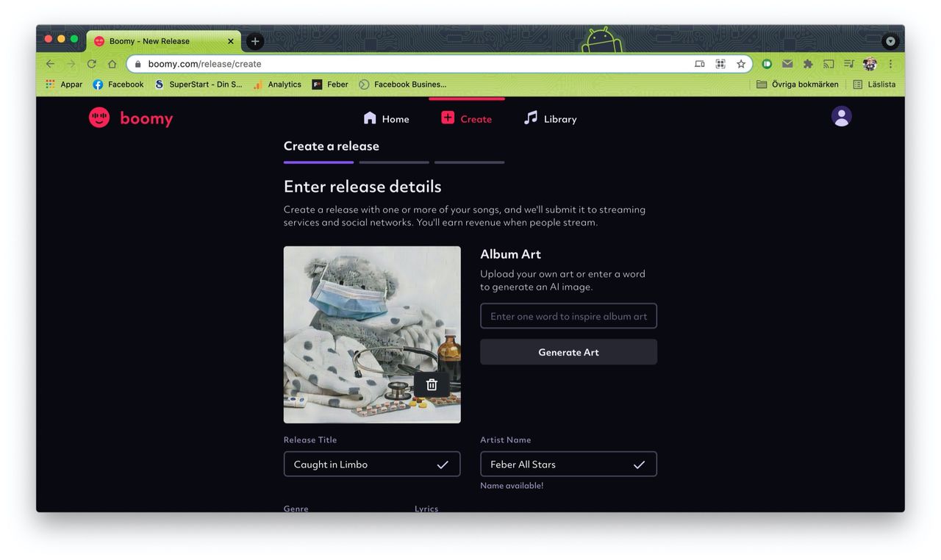Open the green Pushbullet extension icon

point(767,64)
